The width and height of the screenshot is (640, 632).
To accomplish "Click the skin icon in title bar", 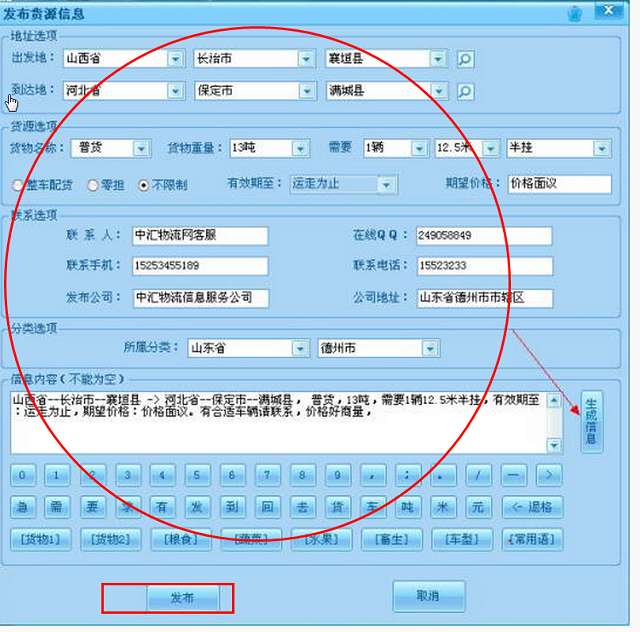I will coord(575,14).
